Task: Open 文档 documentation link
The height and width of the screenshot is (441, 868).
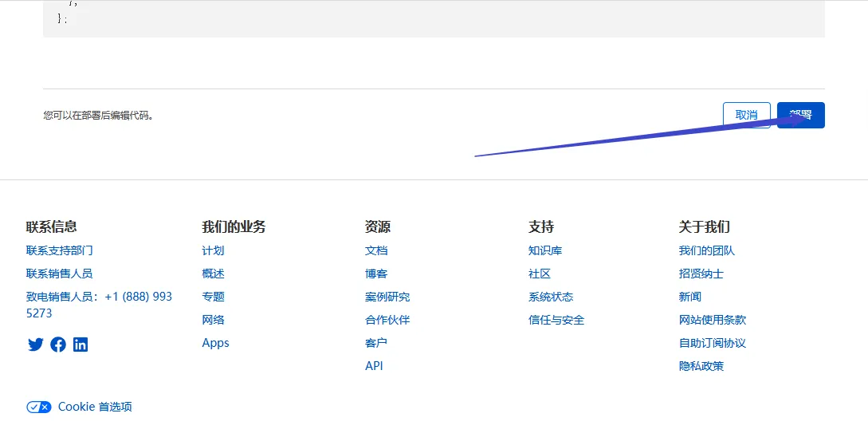Action: coord(376,250)
